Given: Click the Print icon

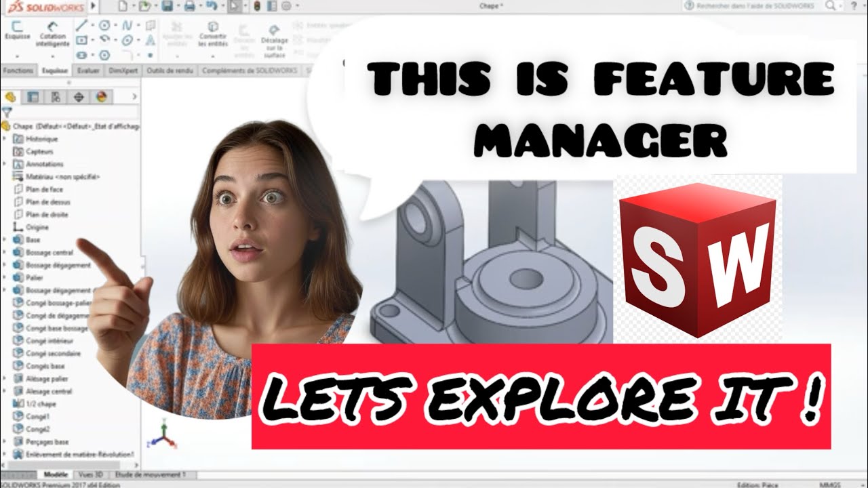Looking at the screenshot, I should tap(190, 7).
